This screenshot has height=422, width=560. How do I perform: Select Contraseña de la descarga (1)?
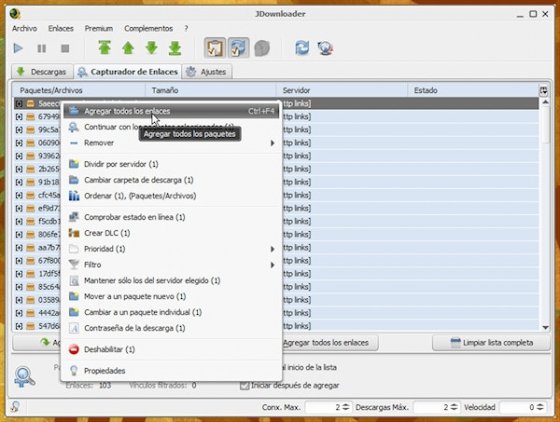pos(171,328)
